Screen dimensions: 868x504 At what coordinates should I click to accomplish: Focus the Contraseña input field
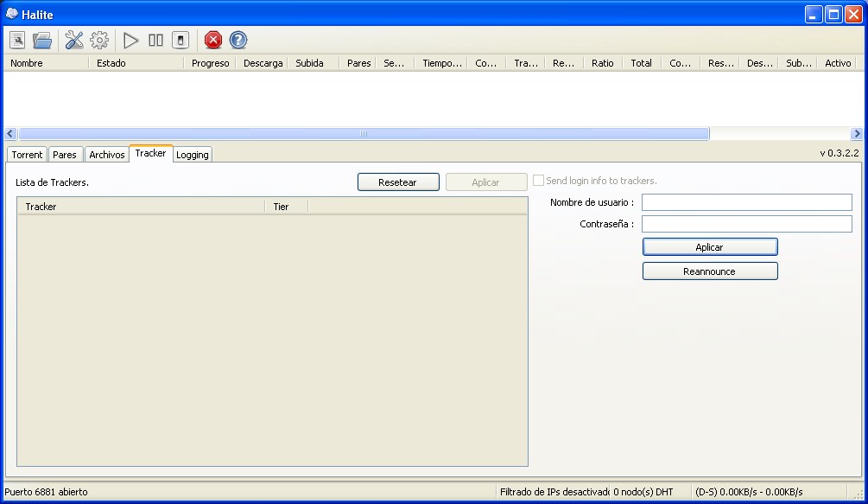(x=746, y=224)
